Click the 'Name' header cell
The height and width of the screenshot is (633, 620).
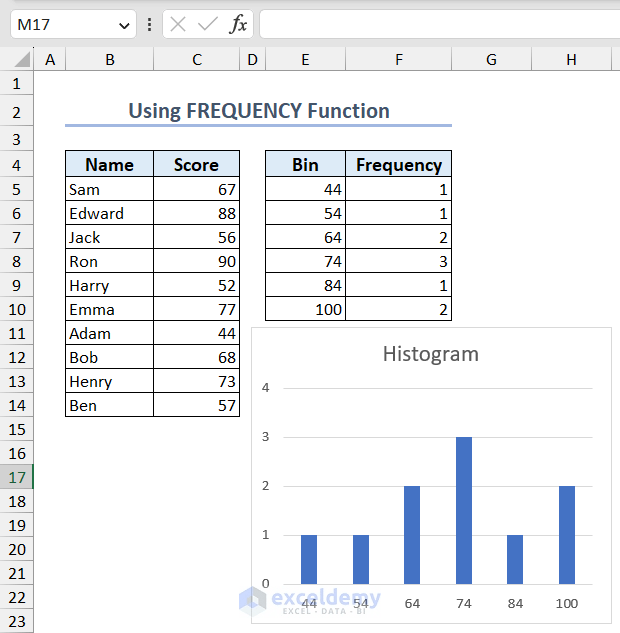(109, 164)
